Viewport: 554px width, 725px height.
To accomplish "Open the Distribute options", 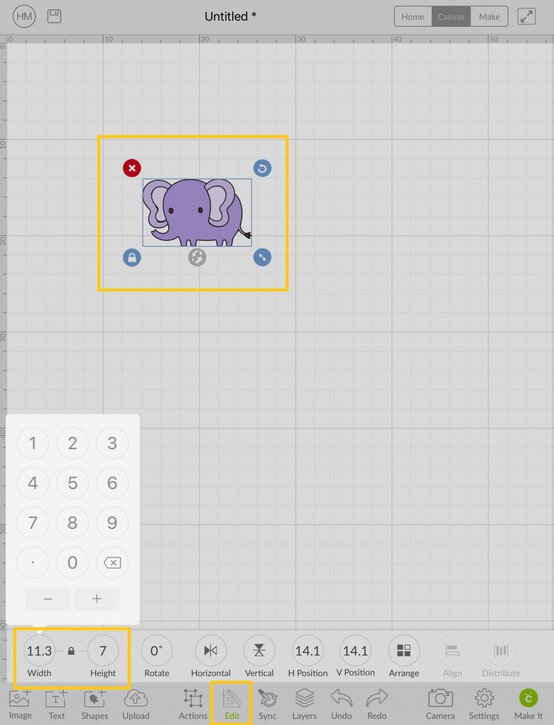I will (501, 651).
